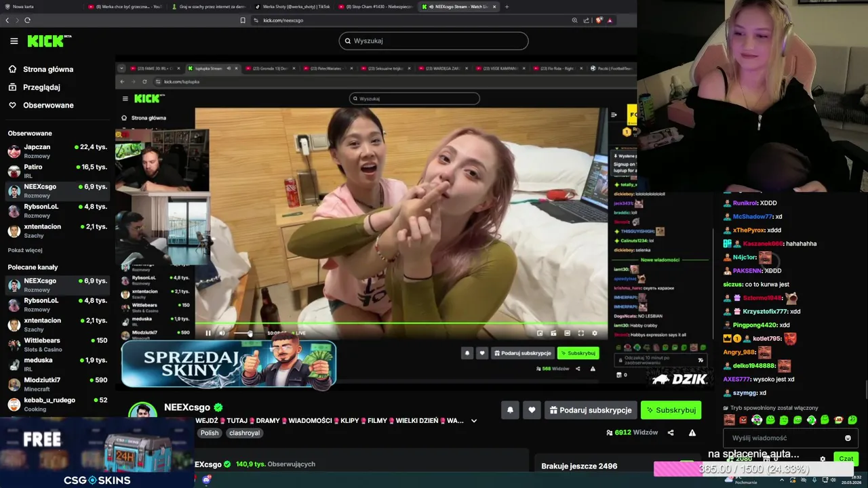Click the embedded Subskrybuj button
The width and height of the screenshot is (868, 488).
click(578, 353)
